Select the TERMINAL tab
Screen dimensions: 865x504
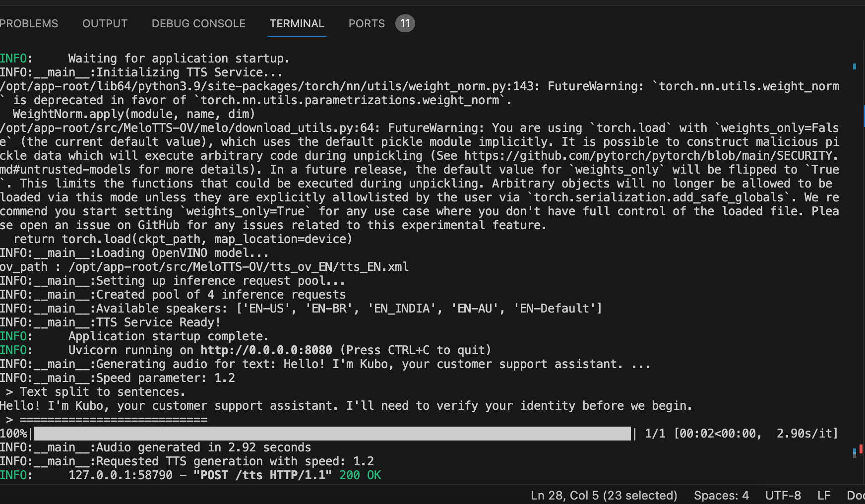pos(297,23)
